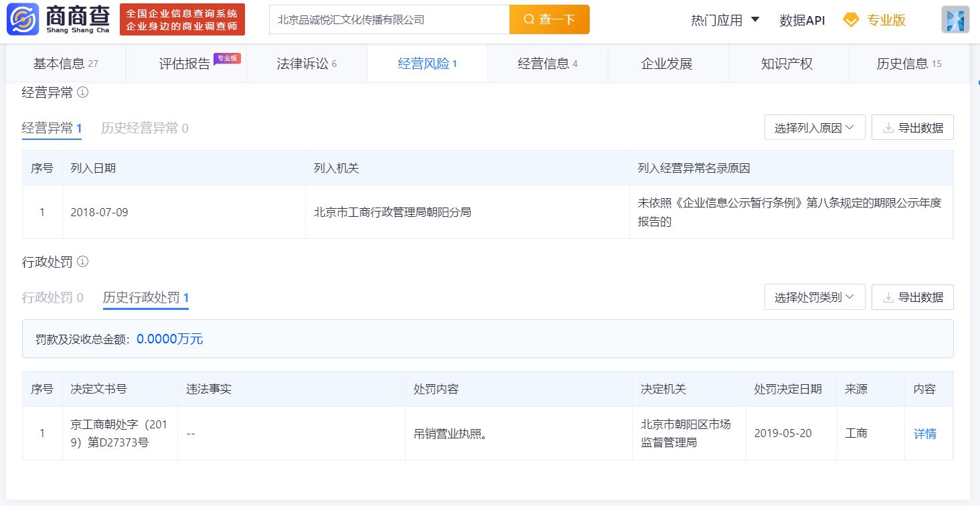Open the 数据API link
This screenshot has width=980, height=506.
pos(802,20)
